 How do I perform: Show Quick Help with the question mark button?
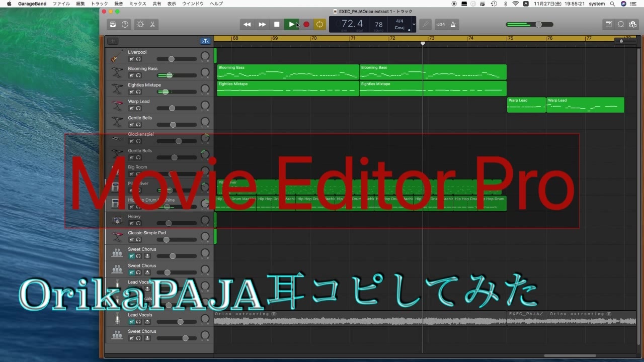pyautogui.click(x=125, y=24)
